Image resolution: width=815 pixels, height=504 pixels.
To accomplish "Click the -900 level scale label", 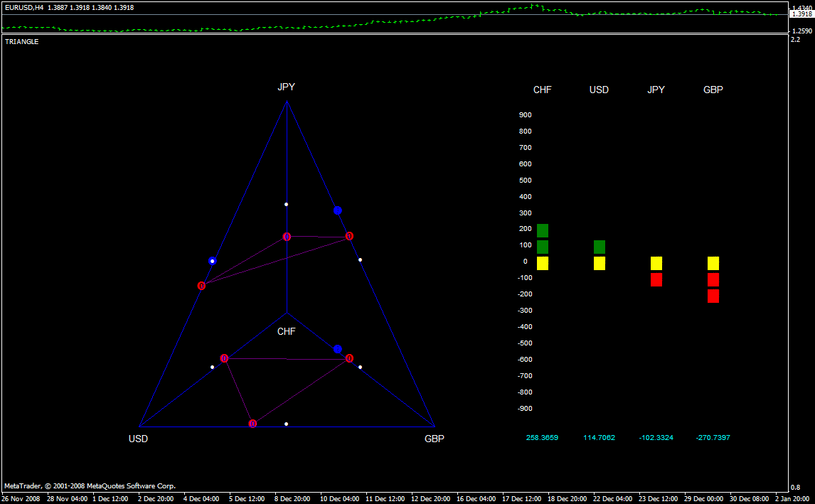I will (525, 409).
